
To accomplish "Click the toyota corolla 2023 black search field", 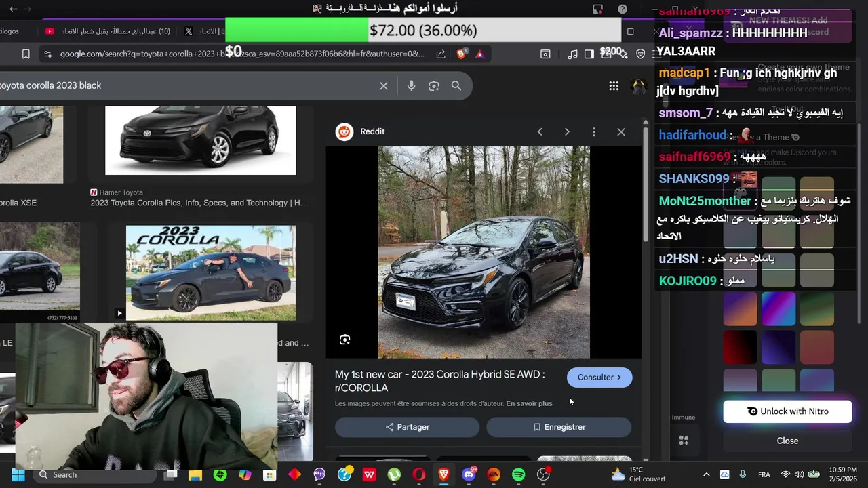I will click(186, 86).
